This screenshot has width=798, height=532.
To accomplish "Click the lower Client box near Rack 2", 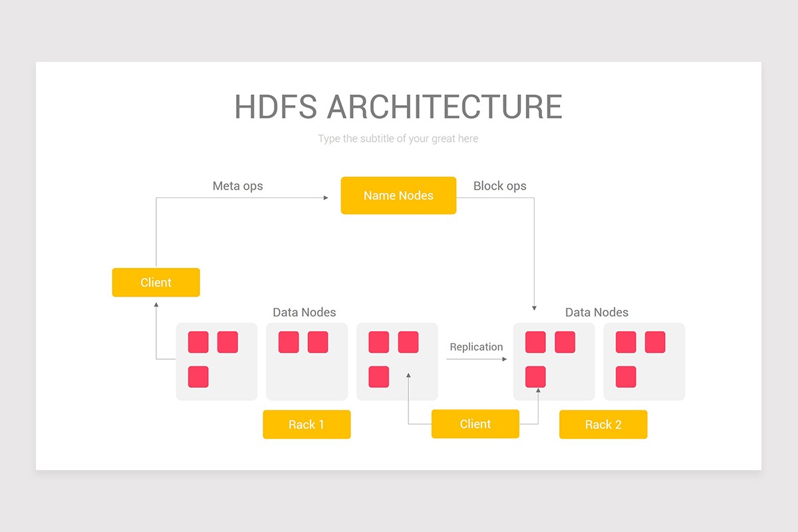I will point(475,424).
